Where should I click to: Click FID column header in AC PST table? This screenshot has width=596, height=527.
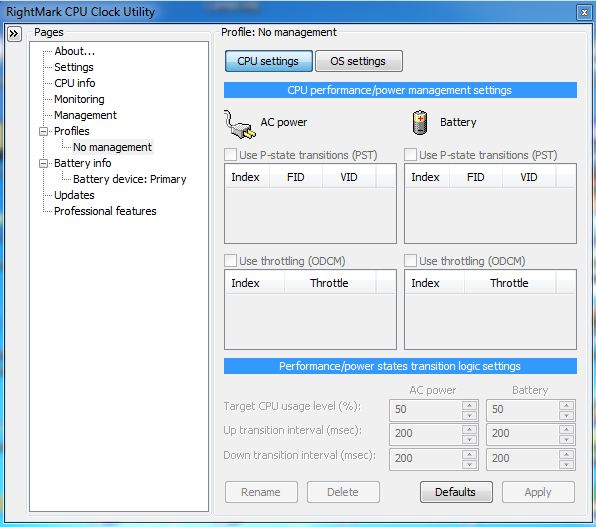296,177
